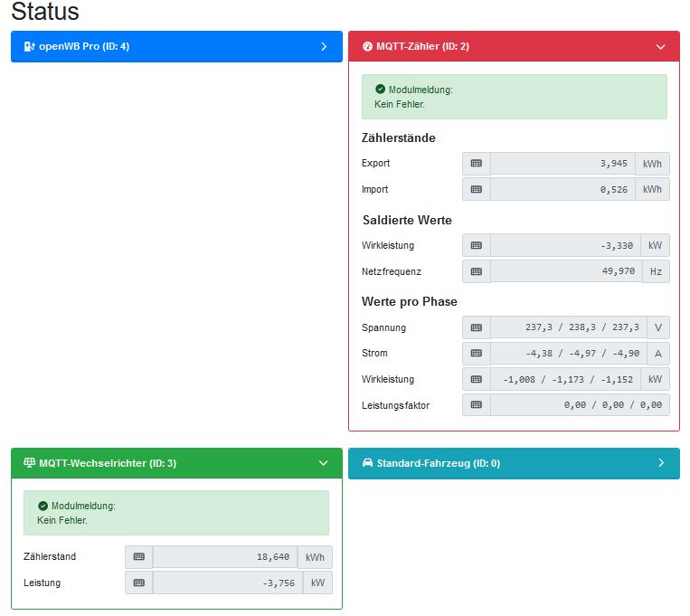Collapse the MQTT-Zähler card with its chevron
This screenshot has height=616, width=690.
point(660,47)
